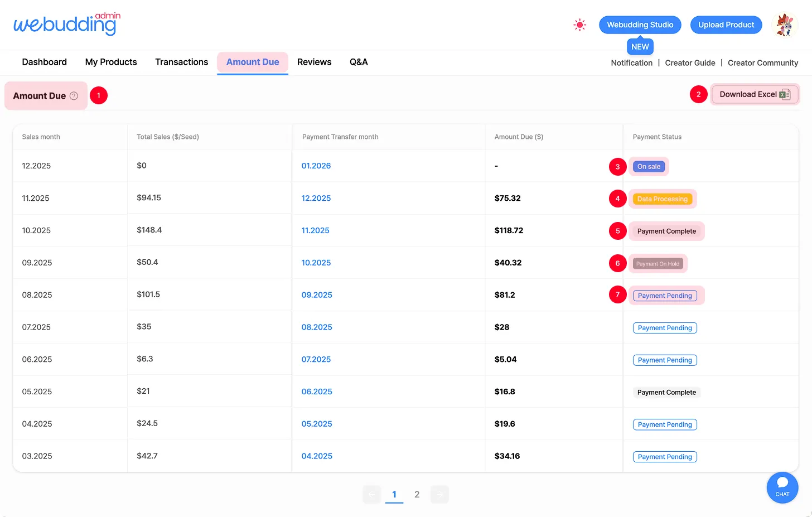Click the On sale status badge
Screen dimensions: 812x517
click(649, 167)
